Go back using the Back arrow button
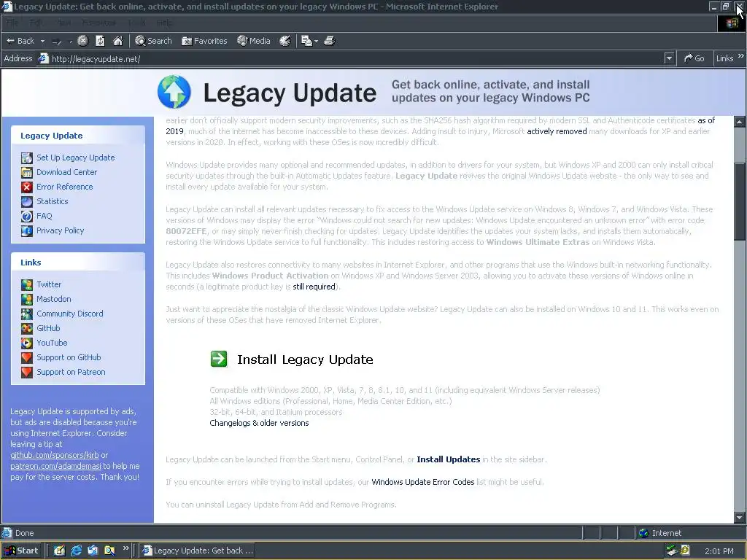 click(x=20, y=41)
